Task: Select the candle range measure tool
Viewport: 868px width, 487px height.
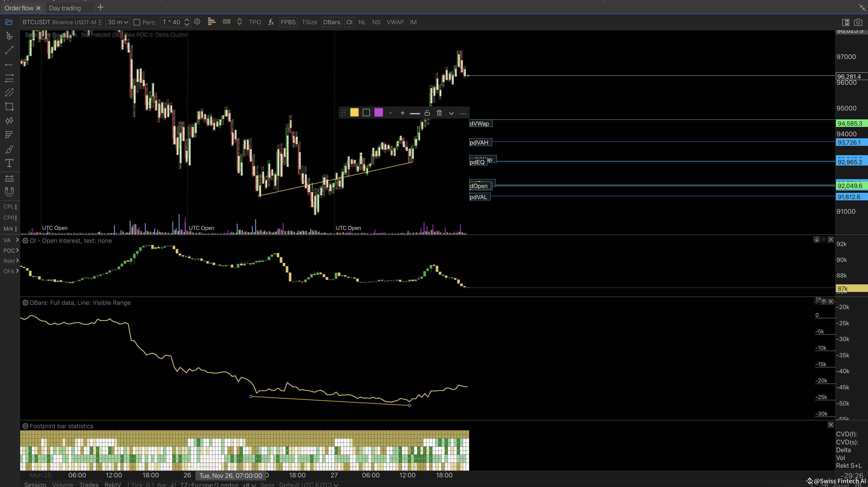Action: click(x=9, y=121)
